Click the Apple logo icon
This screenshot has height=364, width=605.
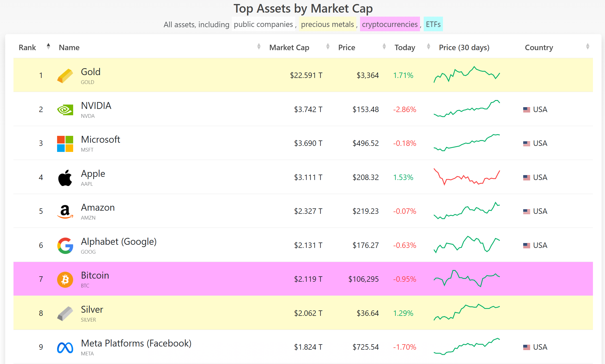(65, 178)
